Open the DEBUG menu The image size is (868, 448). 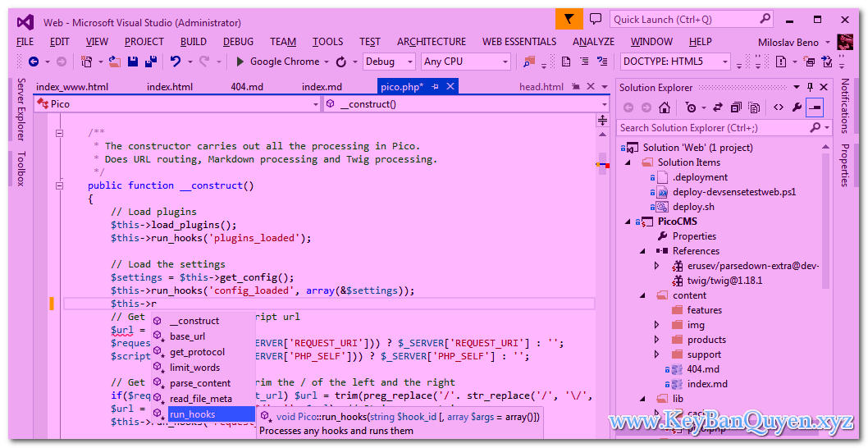pyautogui.click(x=238, y=42)
